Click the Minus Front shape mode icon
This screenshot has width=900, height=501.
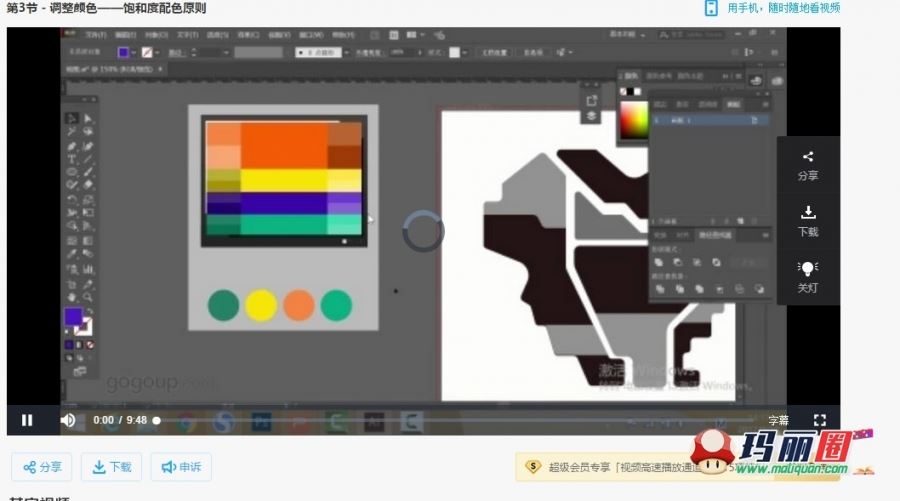[678, 262]
